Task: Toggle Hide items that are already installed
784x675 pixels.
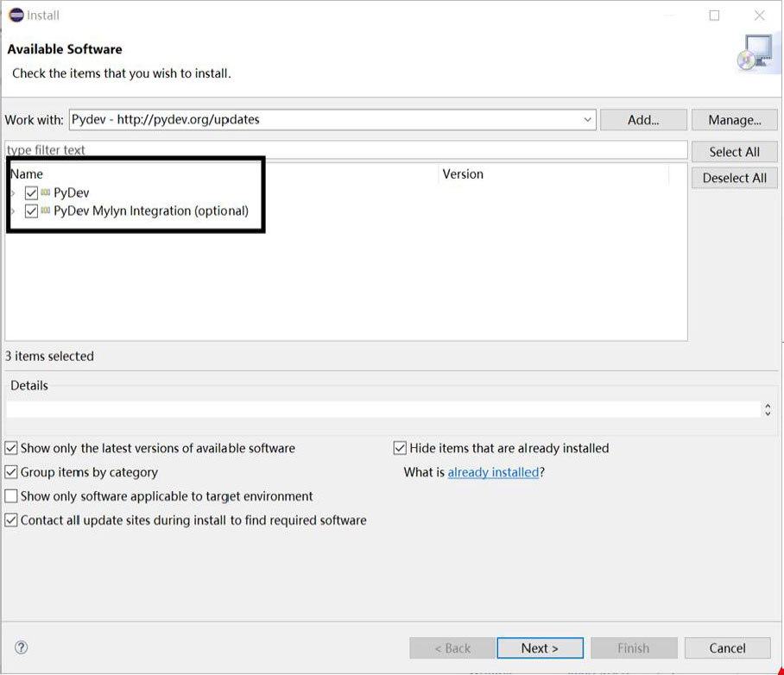Action: tap(400, 448)
